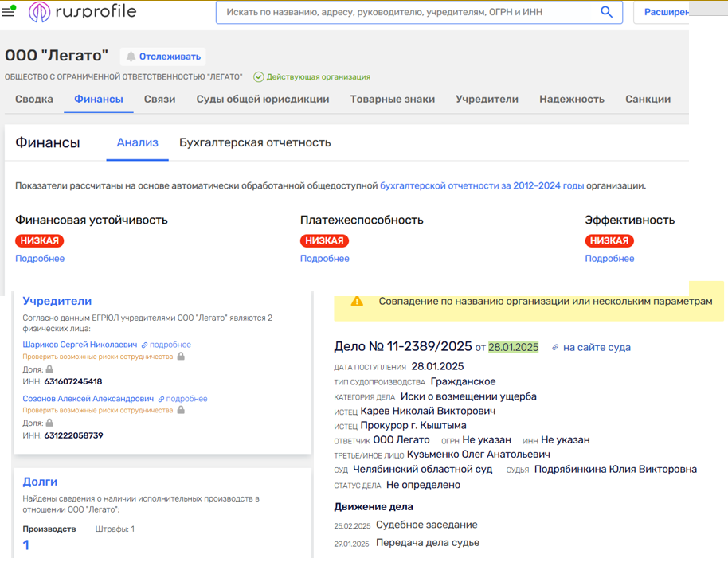The width and height of the screenshot is (728, 562).
Task: Go to Суды общей юрисдикции tab
Action: click(x=262, y=100)
